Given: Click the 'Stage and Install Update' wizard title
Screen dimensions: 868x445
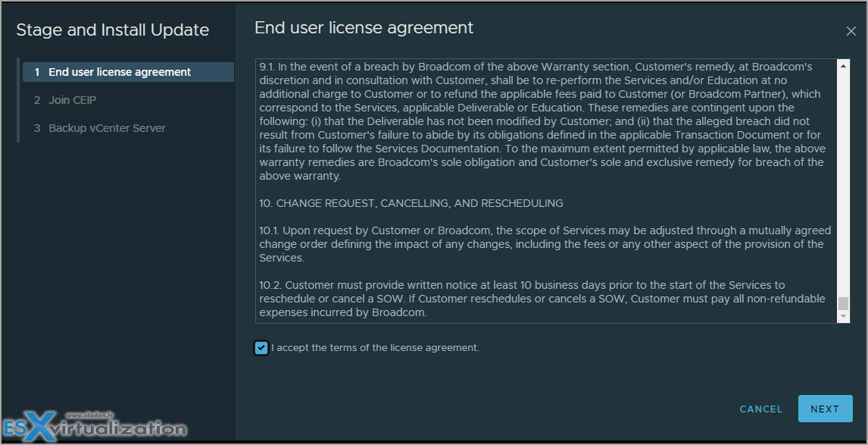Looking at the screenshot, I should click(112, 30).
